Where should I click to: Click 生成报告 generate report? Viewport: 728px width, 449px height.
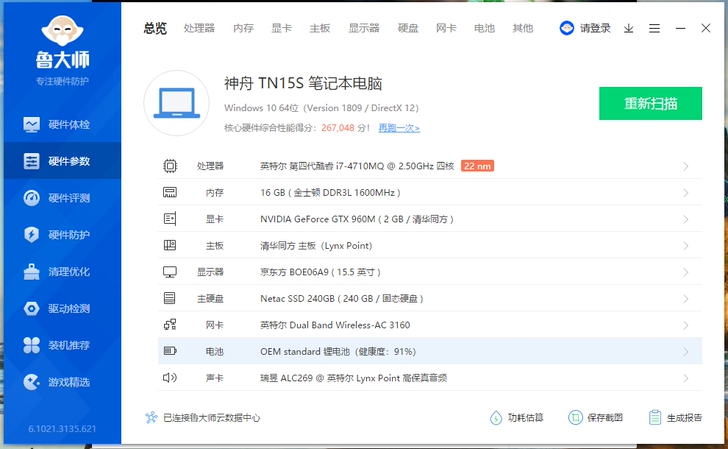[x=676, y=418]
